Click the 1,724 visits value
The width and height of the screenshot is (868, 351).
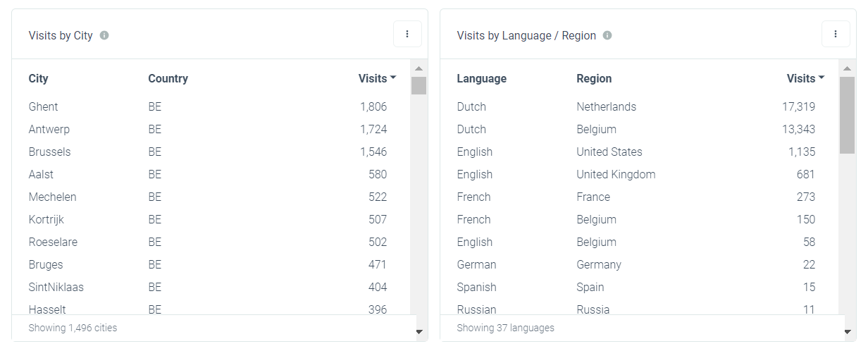click(x=373, y=129)
